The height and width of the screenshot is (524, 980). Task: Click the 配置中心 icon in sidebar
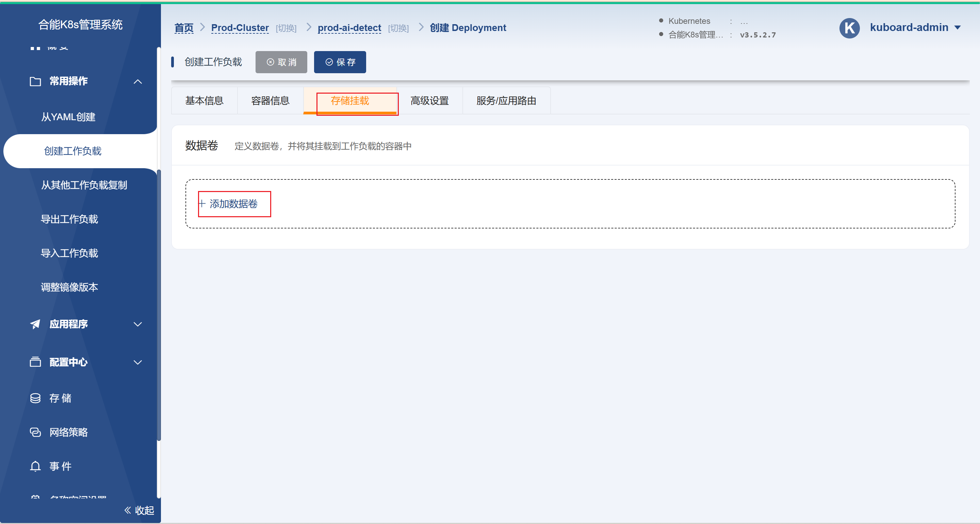tap(35, 362)
